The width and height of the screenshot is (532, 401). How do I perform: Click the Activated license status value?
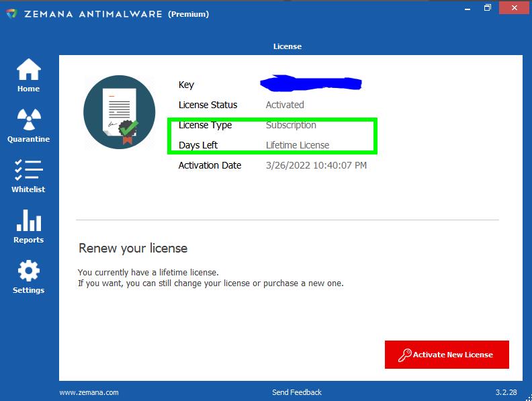coord(285,105)
